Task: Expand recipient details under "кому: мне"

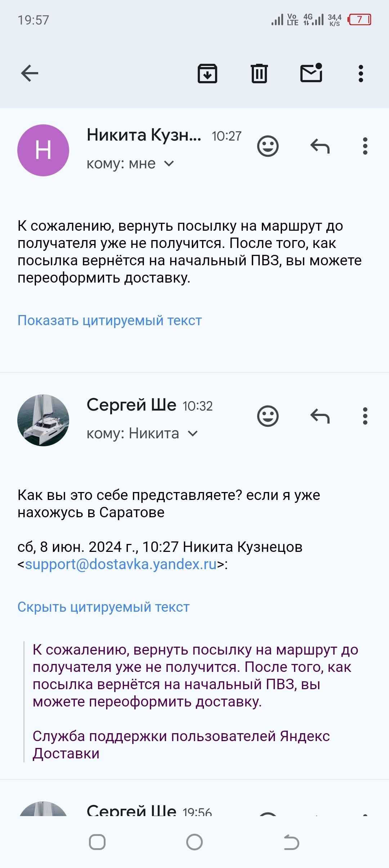Action: click(x=169, y=164)
